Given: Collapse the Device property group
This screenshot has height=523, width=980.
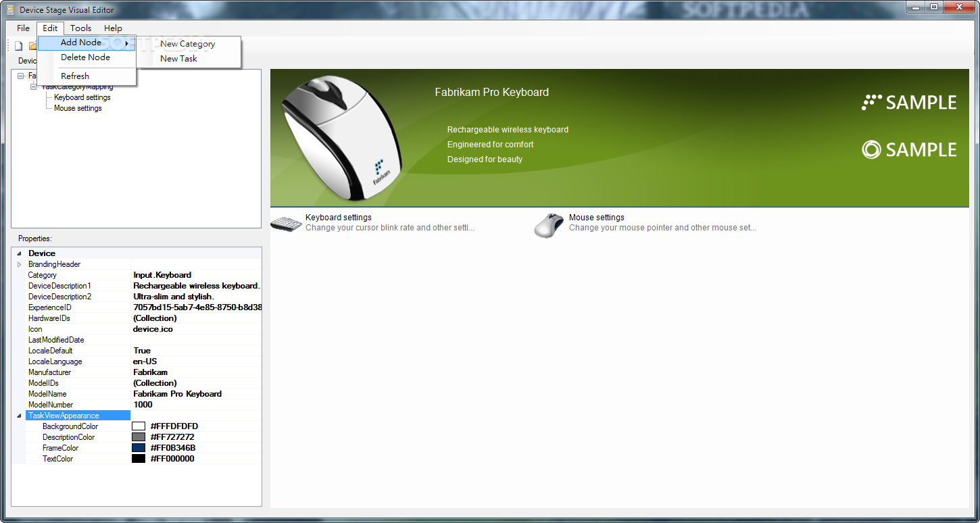Looking at the screenshot, I should (19, 253).
